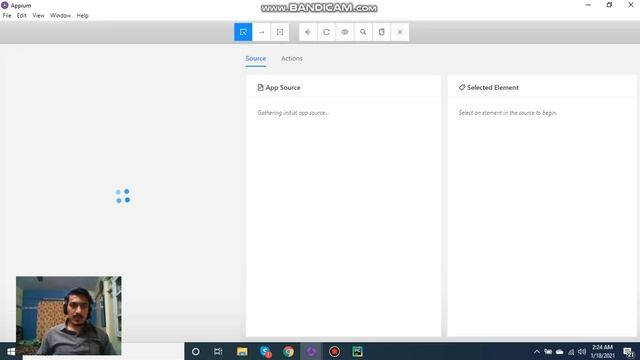Open network settings from tray
The height and width of the screenshot is (360, 640).
571,351
